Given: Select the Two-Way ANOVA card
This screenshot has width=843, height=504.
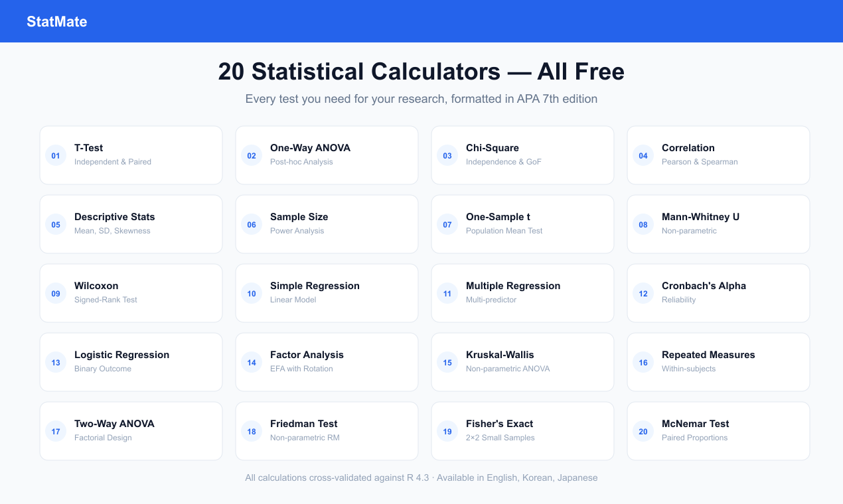Looking at the screenshot, I should (131, 431).
